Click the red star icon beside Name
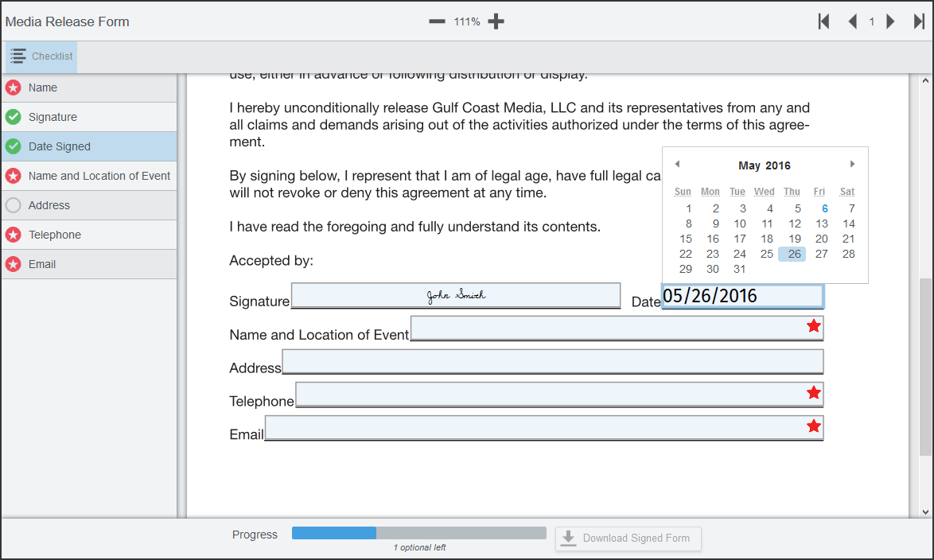This screenshot has height=560, width=934. click(x=14, y=87)
